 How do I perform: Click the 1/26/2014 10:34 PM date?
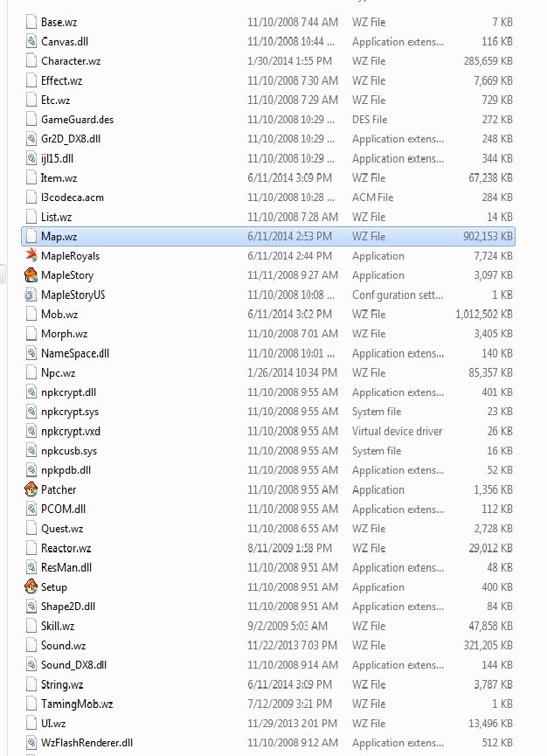tap(292, 372)
